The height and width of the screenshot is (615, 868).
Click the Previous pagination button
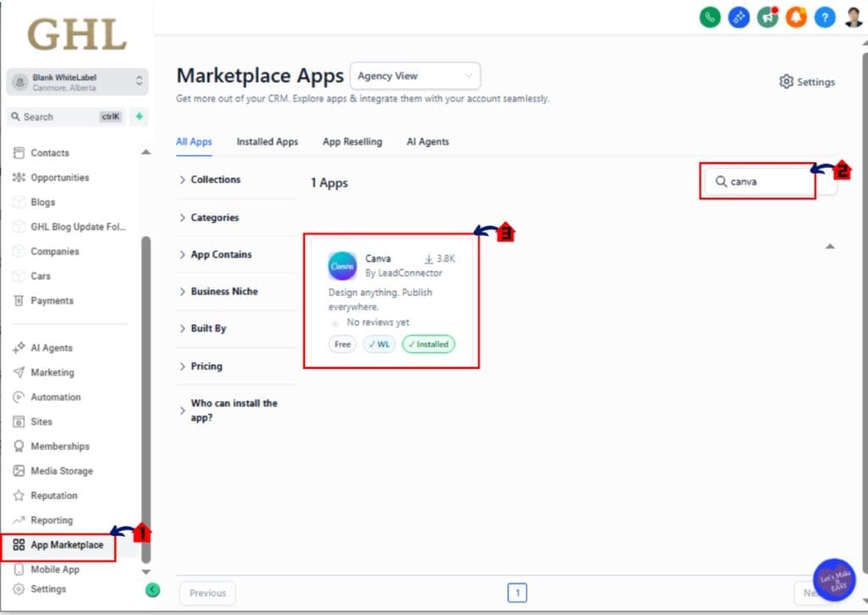207,593
